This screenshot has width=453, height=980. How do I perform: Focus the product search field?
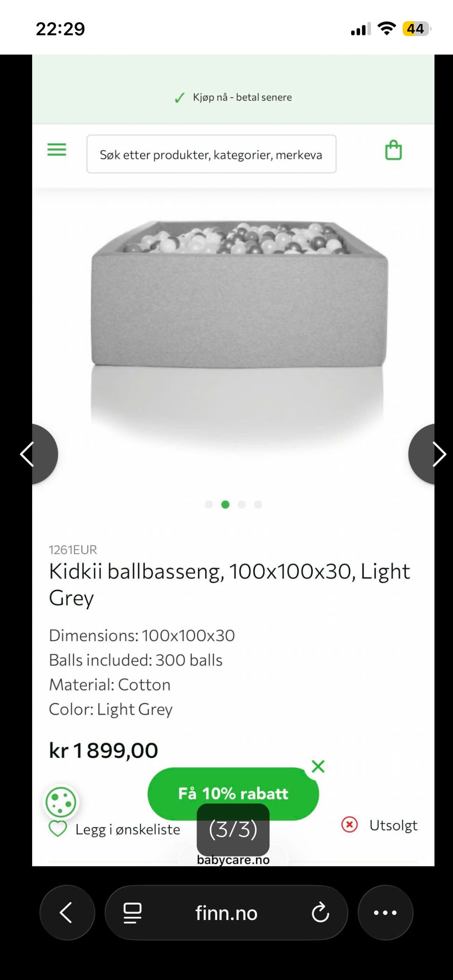[x=211, y=154]
